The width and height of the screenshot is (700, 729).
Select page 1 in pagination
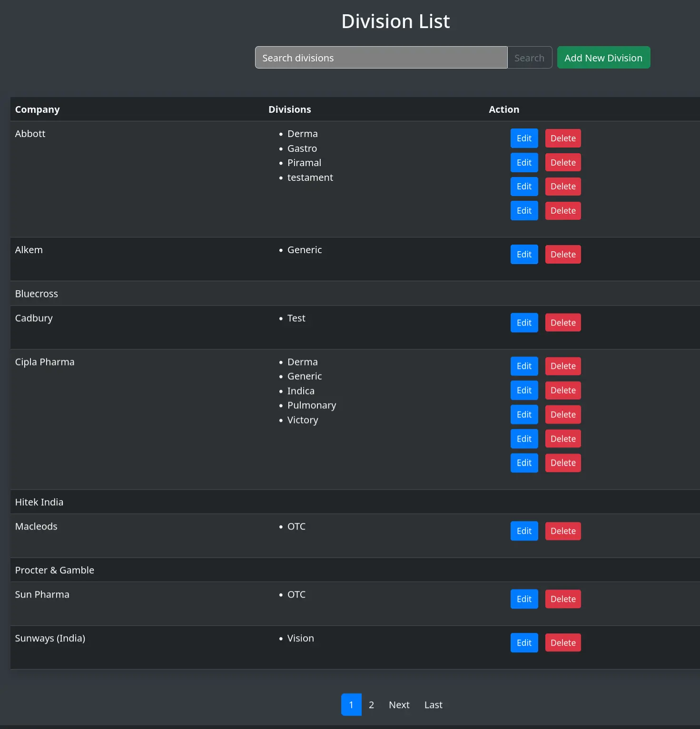coord(351,705)
